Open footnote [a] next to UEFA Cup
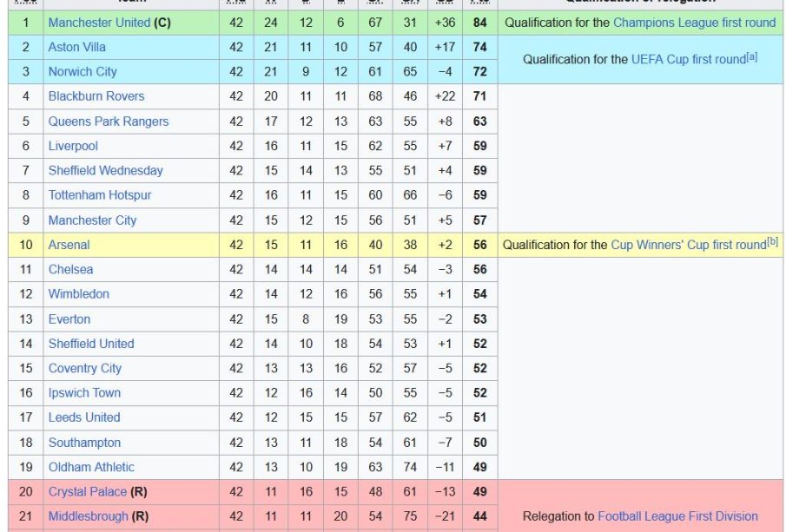 pos(751,56)
